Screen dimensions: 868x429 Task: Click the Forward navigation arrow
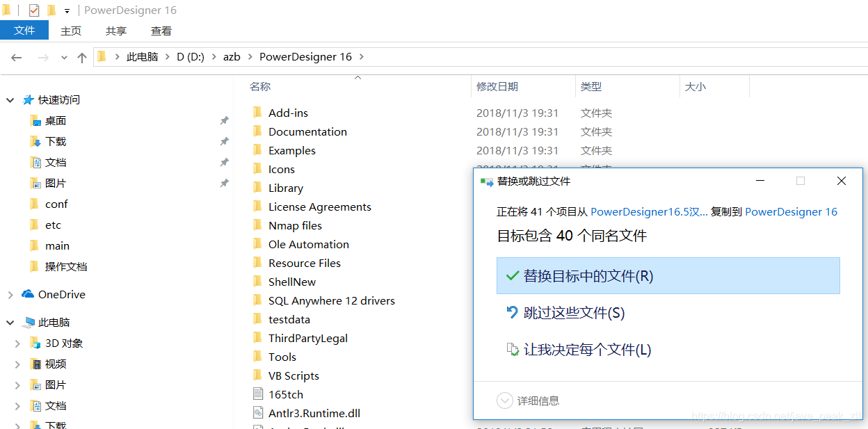(x=43, y=58)
